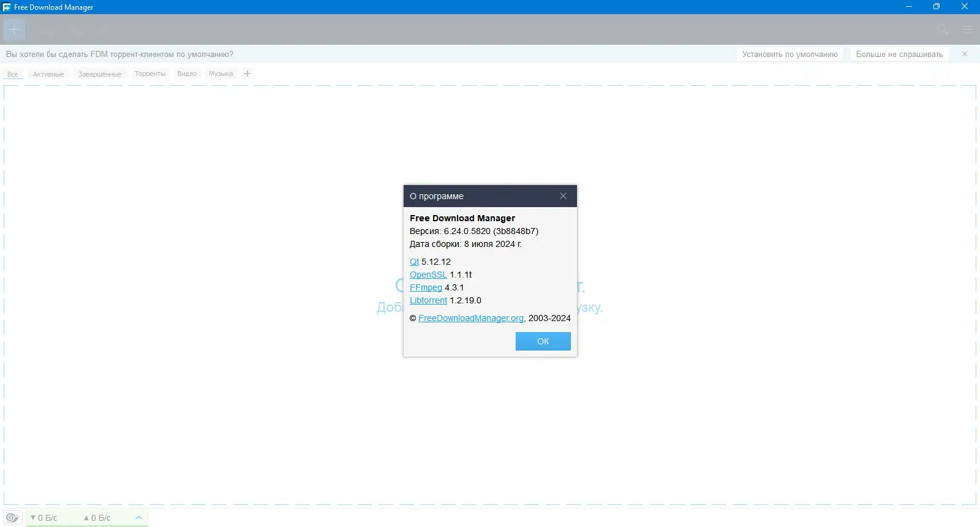Minimize the Free Download Manager window
980x527 pixels.
click(x=908, y=7)
